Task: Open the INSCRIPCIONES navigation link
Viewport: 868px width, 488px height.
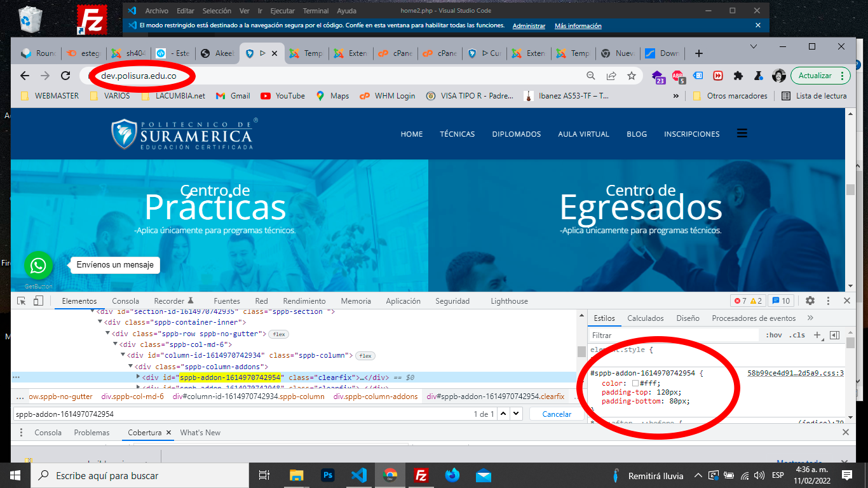Action: pos(691,134)
